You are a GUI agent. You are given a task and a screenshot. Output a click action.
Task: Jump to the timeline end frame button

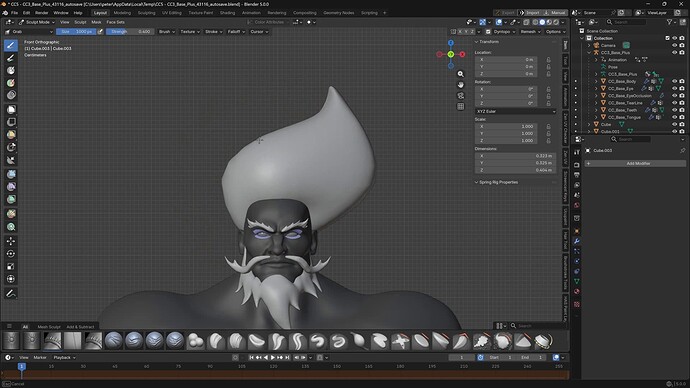tap(287, 358)
